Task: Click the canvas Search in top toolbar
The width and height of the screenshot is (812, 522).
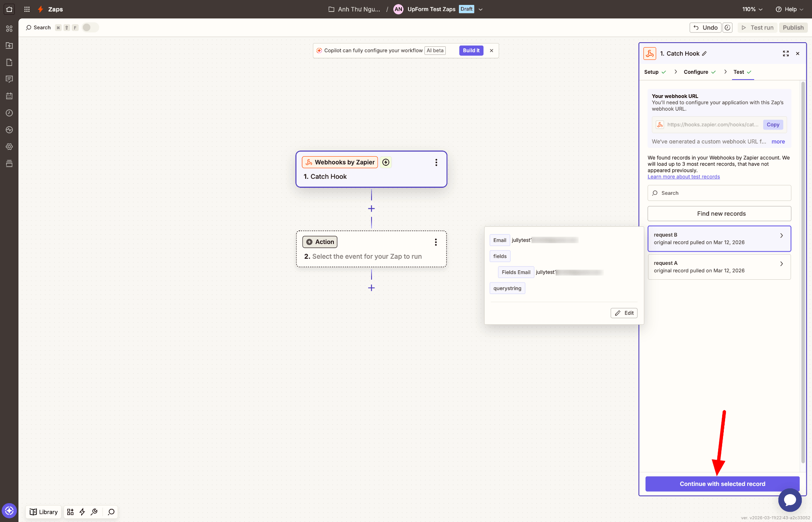Action: (38, 27)
